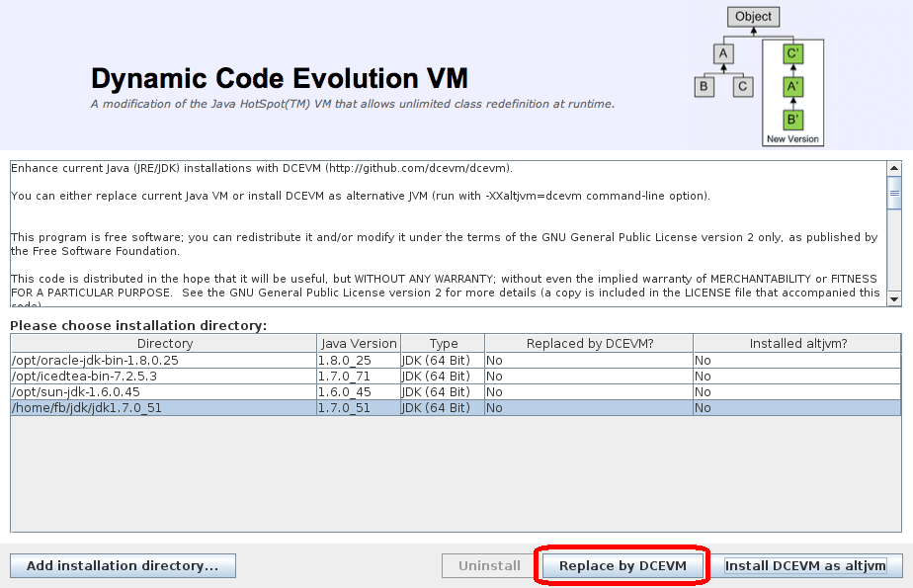Click the gray A class box in diagram

(x=723, y=53)
